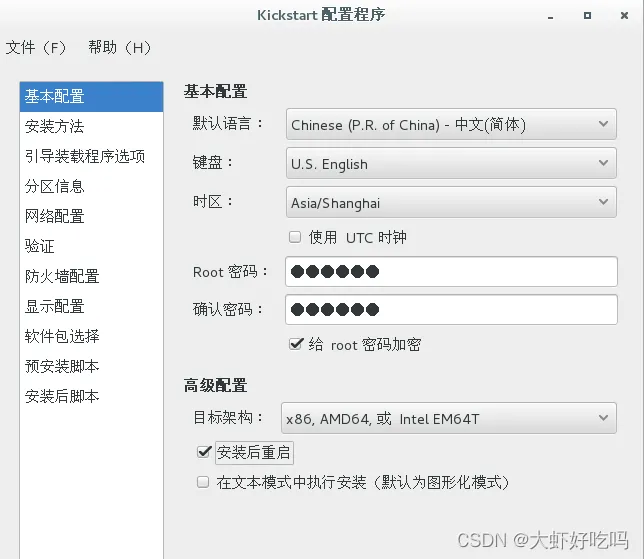Go to 预安装脚本 section

pos(91,366)
